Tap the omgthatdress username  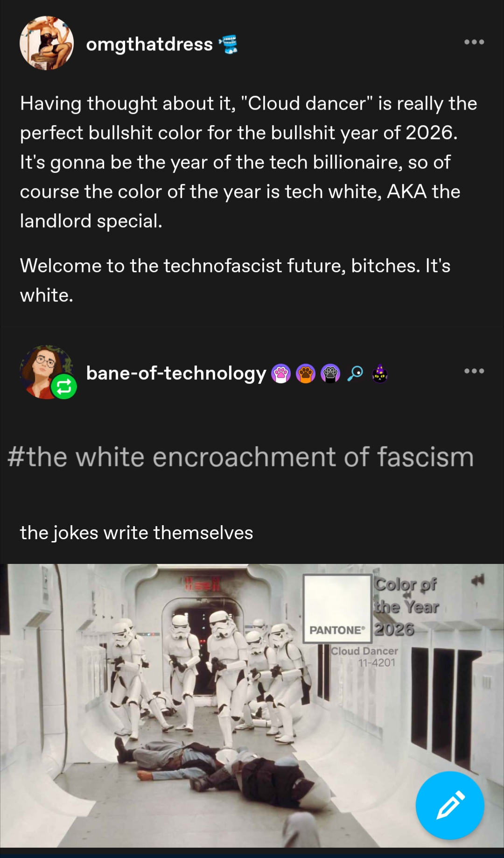[149, 44]
